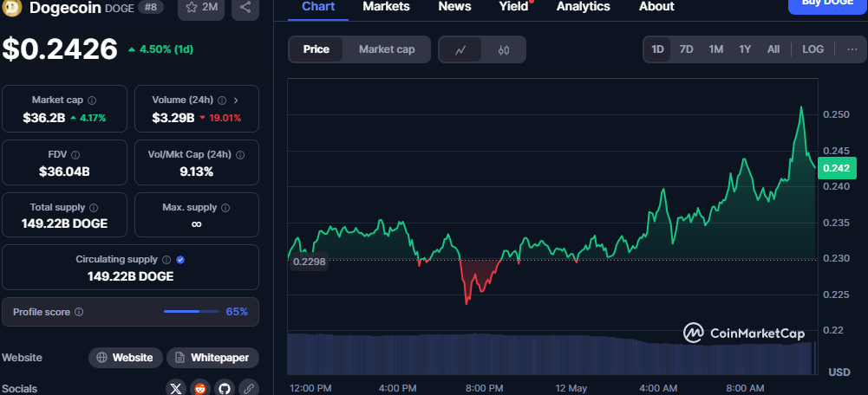Open the News tab
Viewport: 868px width, 395px height.
(x=454, y=7)
